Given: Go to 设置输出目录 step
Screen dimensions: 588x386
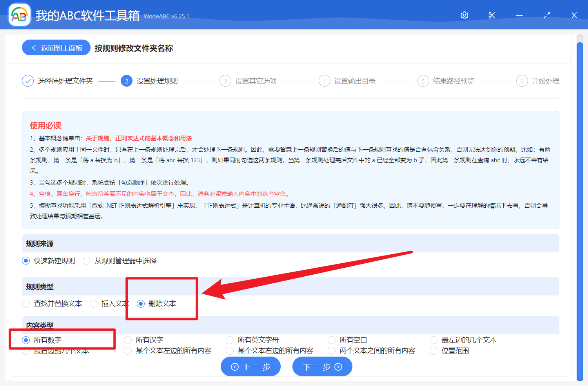Looking at the screenshot, I should coord(354,81).
